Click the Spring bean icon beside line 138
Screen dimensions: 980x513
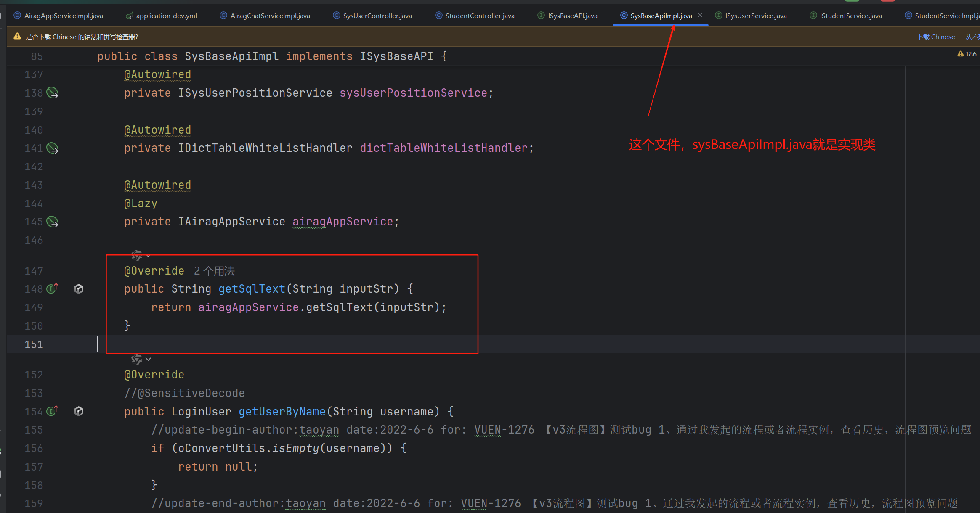(x=52, y=93)
